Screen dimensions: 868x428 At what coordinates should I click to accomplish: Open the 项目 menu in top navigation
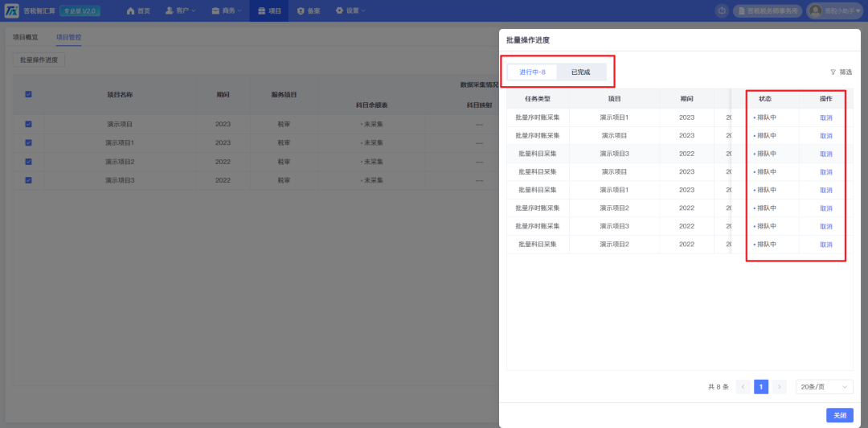[269, 10]
